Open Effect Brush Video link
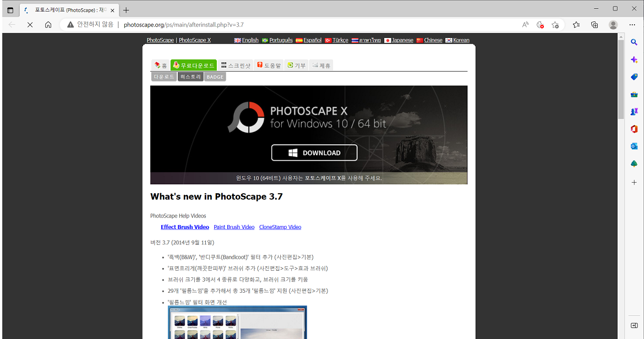This screenshot has width=644, height=339. pyautogui.click(x=185, y=227)
